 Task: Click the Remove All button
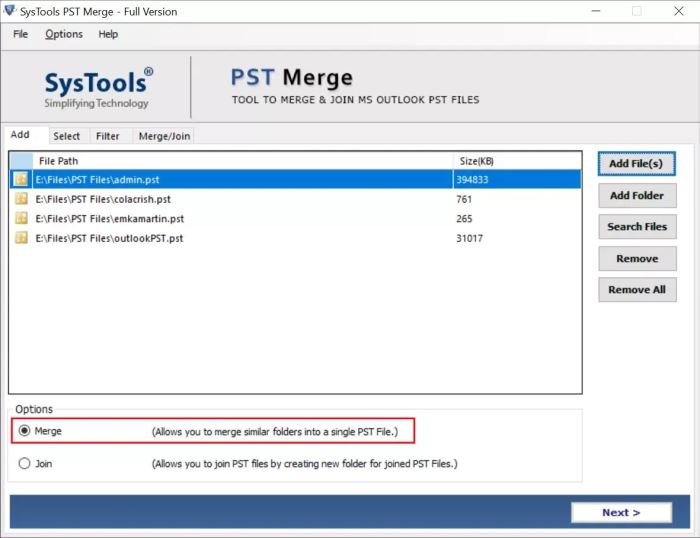click(x=637, y=290)
